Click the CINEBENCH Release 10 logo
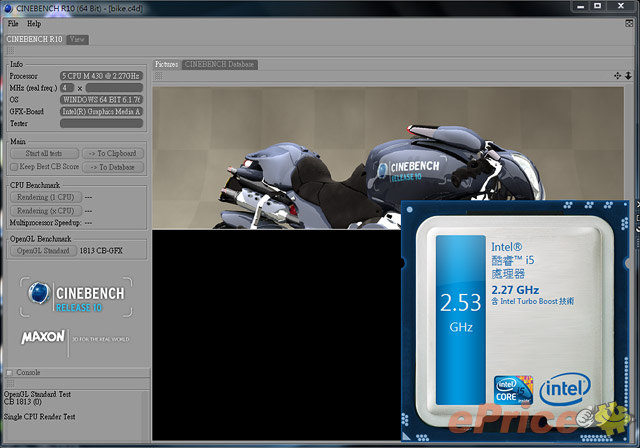Viewport: 640px width, 448px height. 76,297
